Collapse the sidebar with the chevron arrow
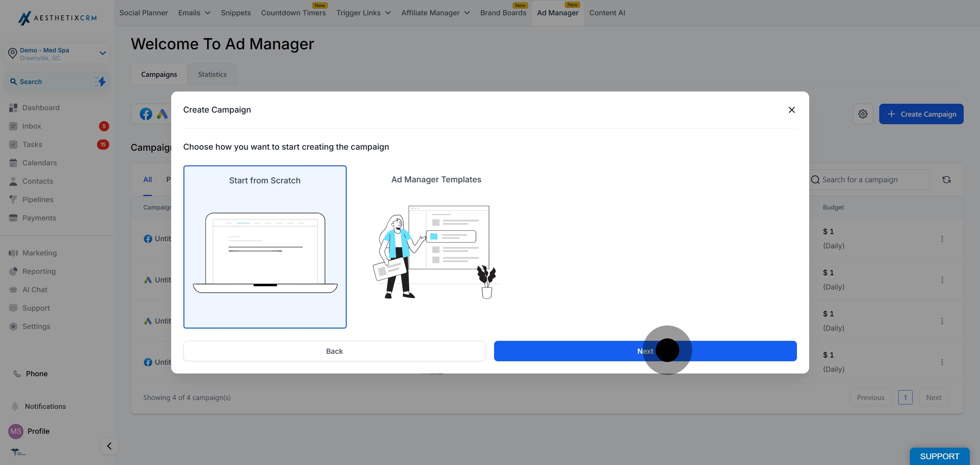980x465 pixels. [x=109, y=446]
